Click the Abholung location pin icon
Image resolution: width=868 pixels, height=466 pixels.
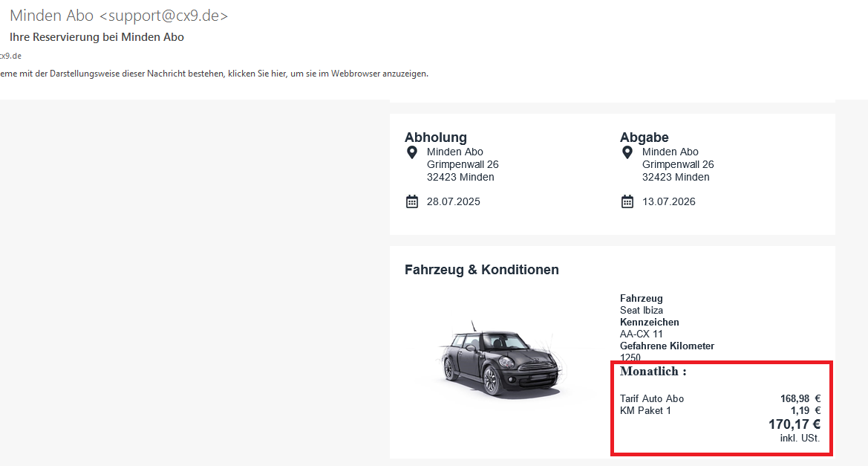pos(412,152)
